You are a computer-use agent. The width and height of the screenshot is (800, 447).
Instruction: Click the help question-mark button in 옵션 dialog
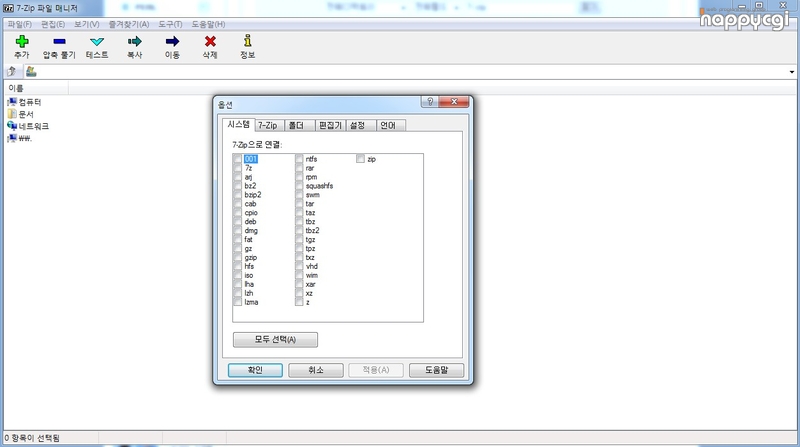[430, 102]
